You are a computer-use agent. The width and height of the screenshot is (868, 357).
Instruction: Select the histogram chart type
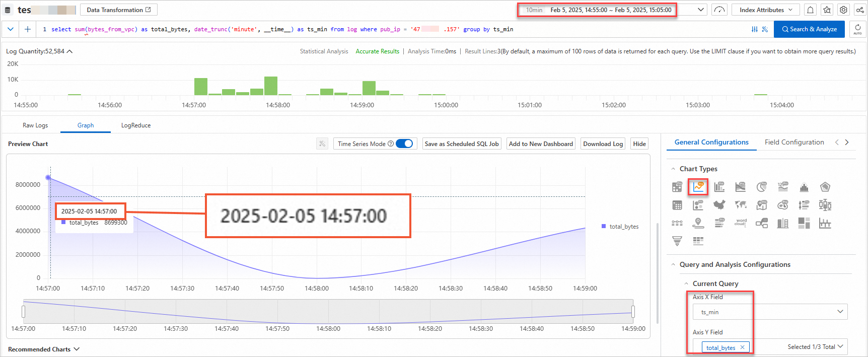804,187
